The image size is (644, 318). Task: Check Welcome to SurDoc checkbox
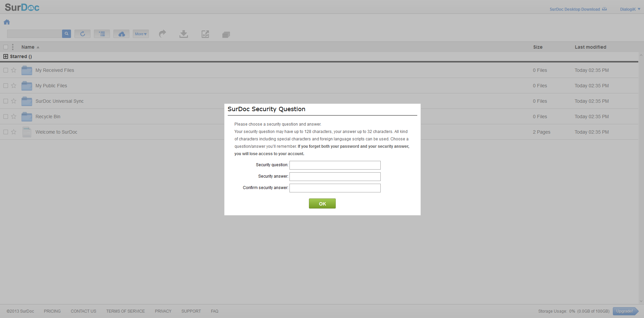[x=6, y=132]
